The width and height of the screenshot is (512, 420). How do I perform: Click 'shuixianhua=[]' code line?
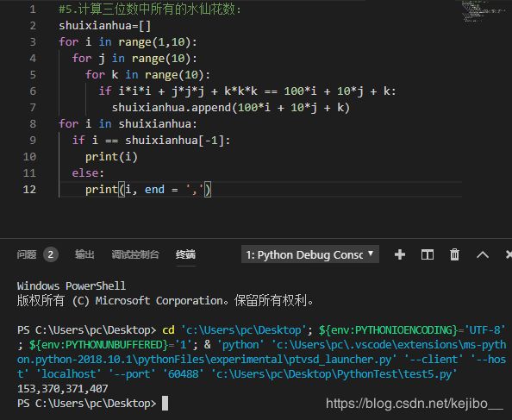[x=105, y=26]
